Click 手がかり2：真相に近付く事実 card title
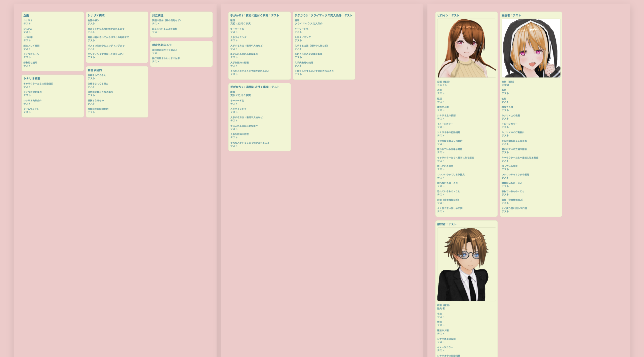Viewport: 644px width, 357px height. click(255, 87)
